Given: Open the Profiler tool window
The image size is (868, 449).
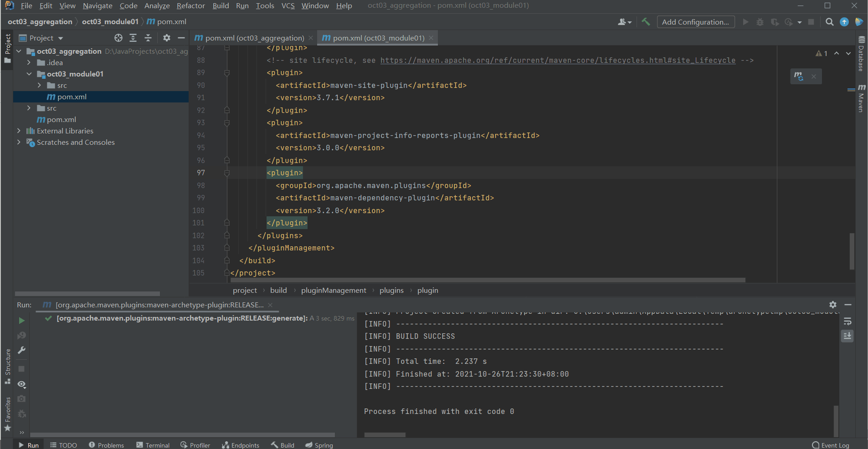Looking at the screenshot, I should coord(195,445).
